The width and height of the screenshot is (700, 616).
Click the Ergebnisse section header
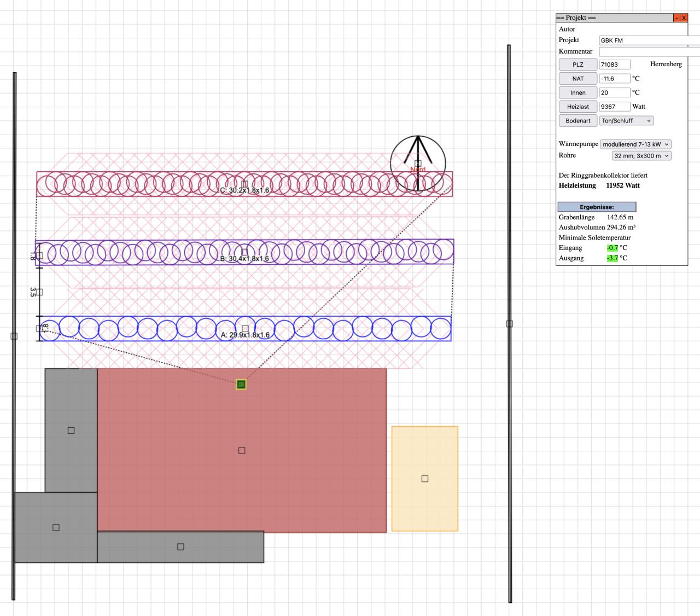pos(597,207)
